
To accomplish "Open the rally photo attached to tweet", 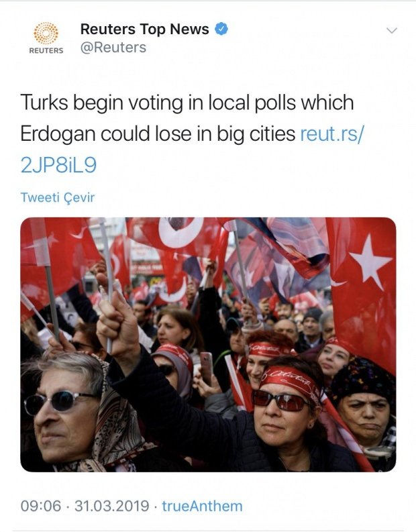I will 208,344.
